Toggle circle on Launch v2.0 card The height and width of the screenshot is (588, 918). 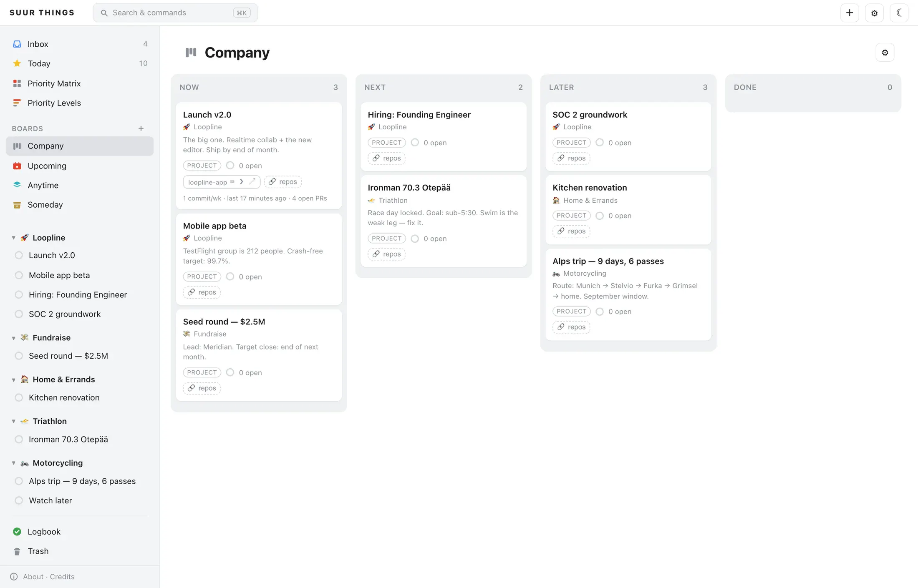(230, 166)
